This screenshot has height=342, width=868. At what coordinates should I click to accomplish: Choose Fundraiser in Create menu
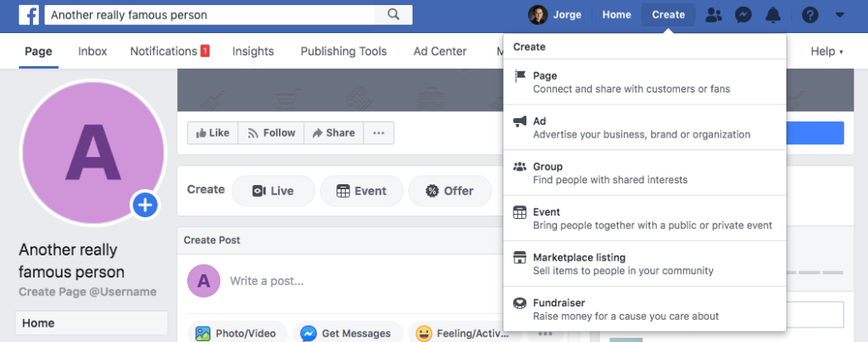tap(645, 309)
